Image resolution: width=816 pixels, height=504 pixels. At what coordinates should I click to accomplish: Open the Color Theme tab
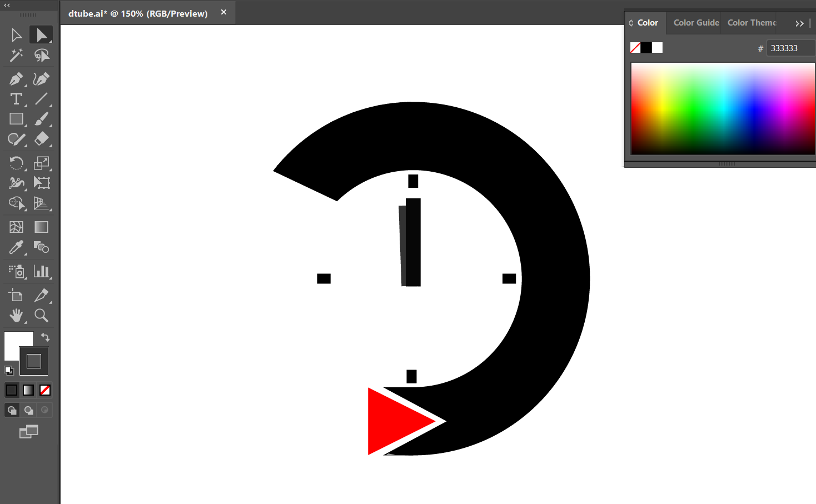coord(752,23)
